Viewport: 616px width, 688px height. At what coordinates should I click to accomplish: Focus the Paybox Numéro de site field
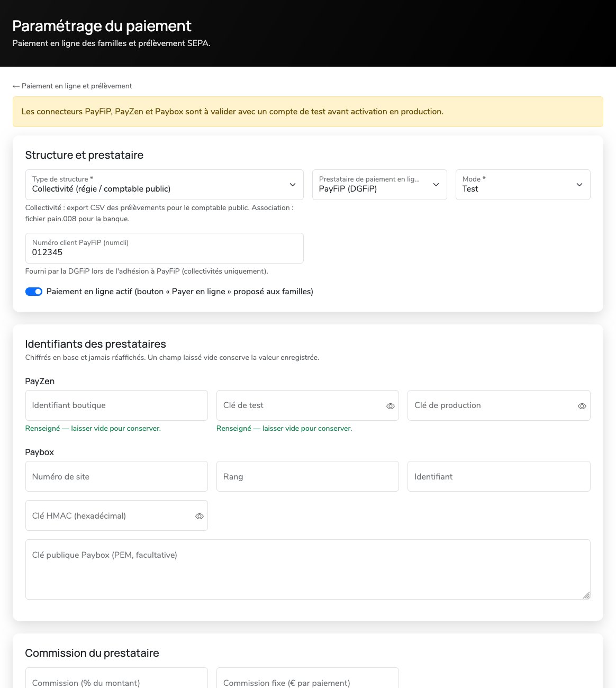pos(116,476)
